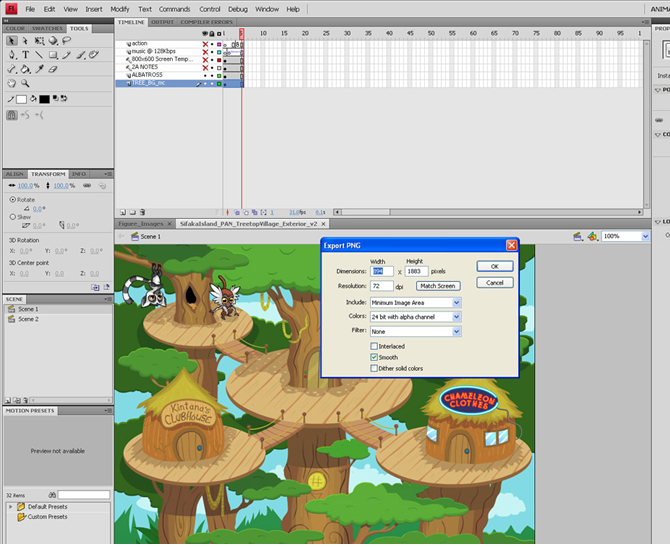670x547 pixels.
Task: Click the Paint Bucket tool
Action: [25, 70]
